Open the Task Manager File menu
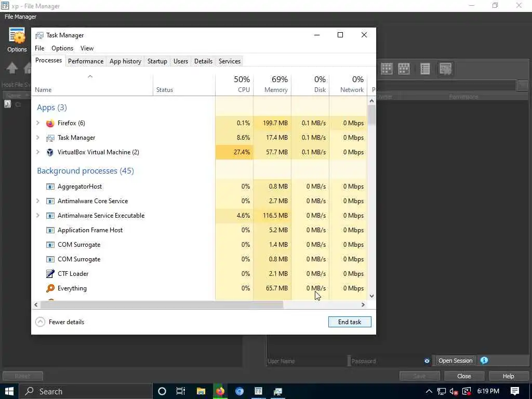The height and width of the screenshot is (399, 532). point(39,48)
